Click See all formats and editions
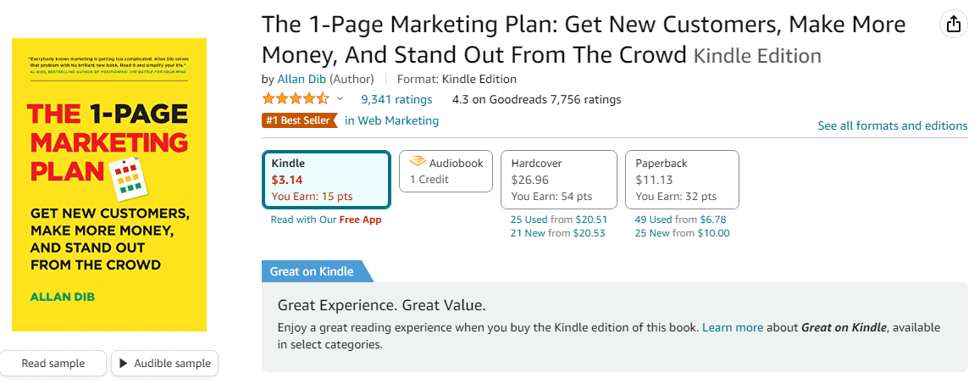 pos(892,125)
